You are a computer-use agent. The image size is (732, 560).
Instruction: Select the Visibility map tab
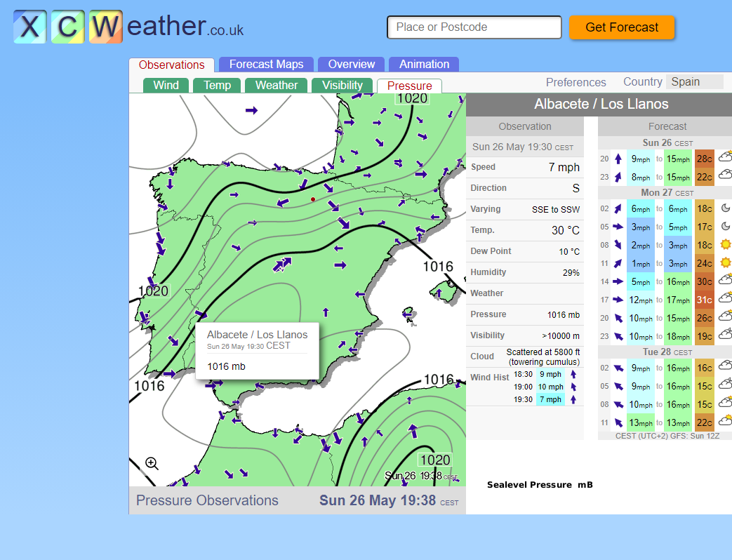(x=342, y=86)
